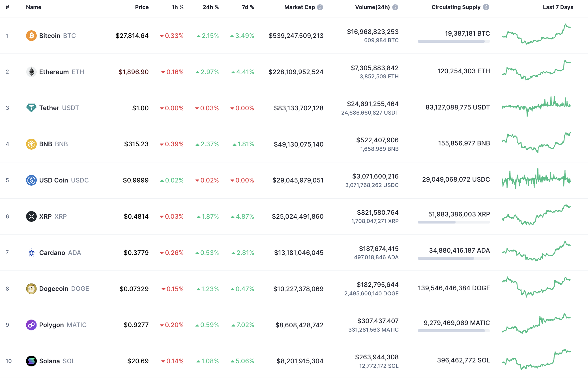Open Bitcoin's page via its name link
The height and width of the screenshot is (378, 588).
pyautogui.click(x=50, y=36)
